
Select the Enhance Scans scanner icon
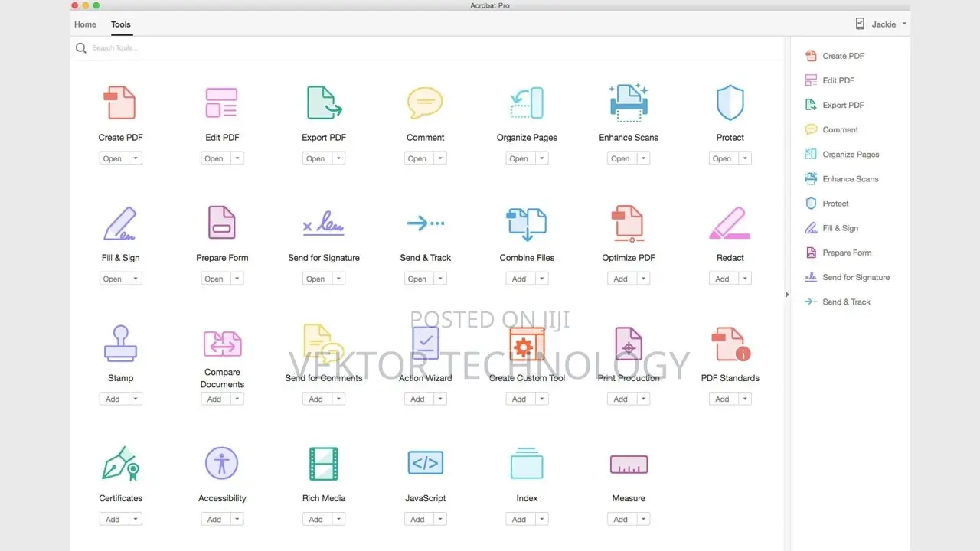[629, 103]
